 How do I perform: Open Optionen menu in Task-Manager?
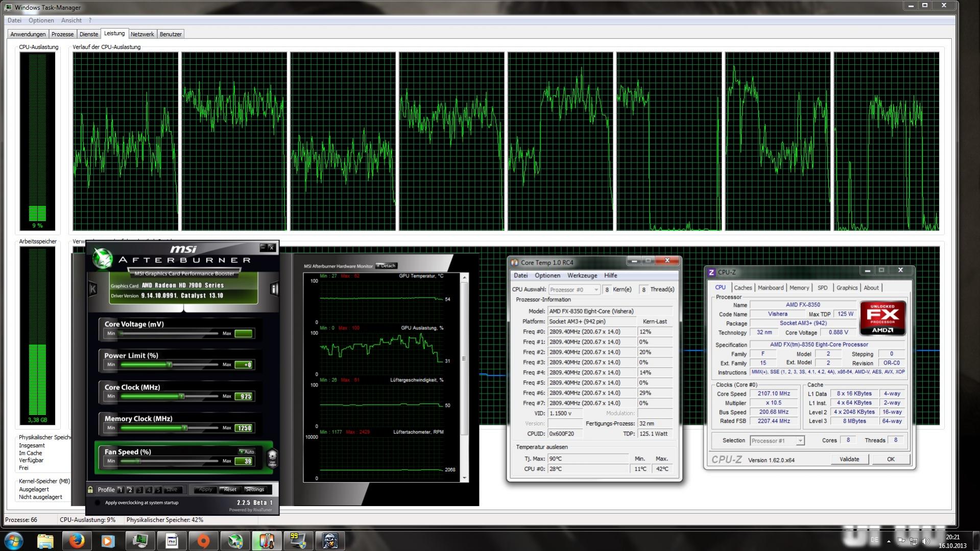pos(41,20)
